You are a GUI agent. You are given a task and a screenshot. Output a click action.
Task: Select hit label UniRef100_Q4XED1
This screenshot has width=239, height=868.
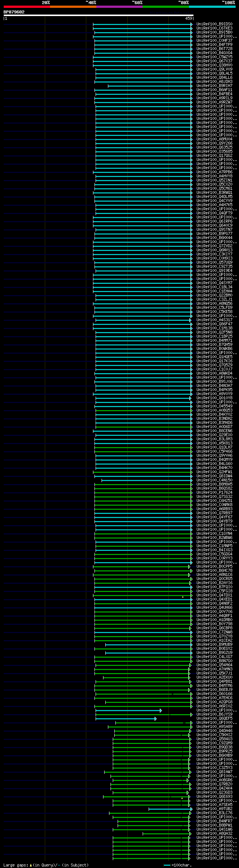[x=214, y=599]
